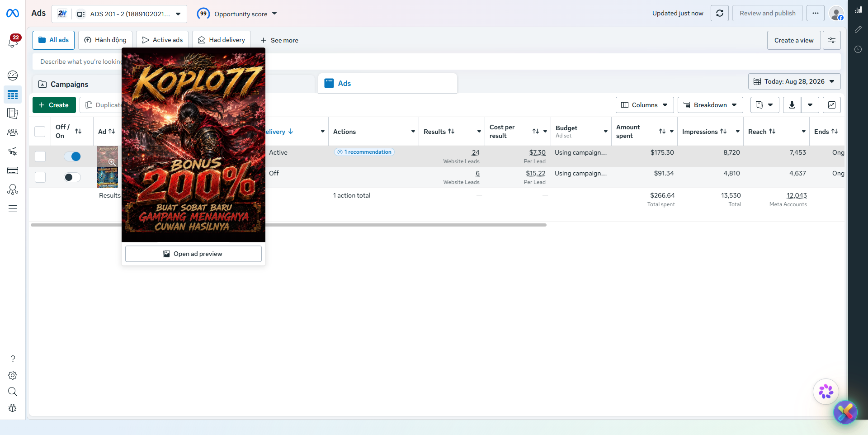
Task: Click the '$175.30' amount spent value
Action: coord(662,152)
